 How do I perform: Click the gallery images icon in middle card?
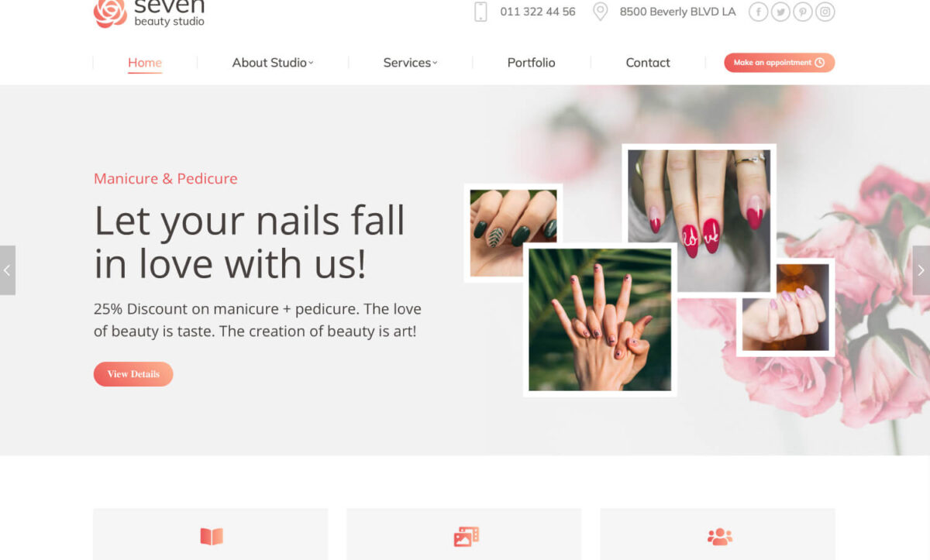pos(466,536)
